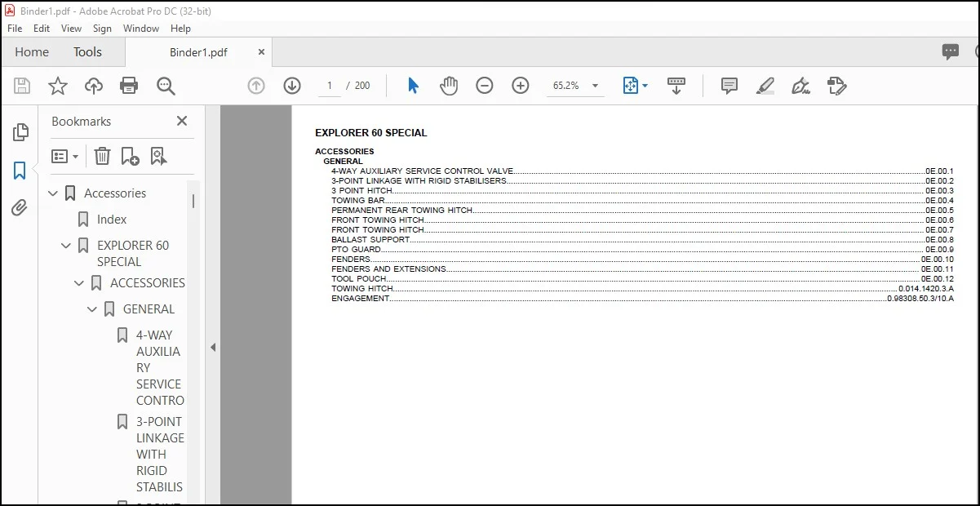Select the Index bookmark
Viewport: 980px width, 506px height.
pos(112,220)
